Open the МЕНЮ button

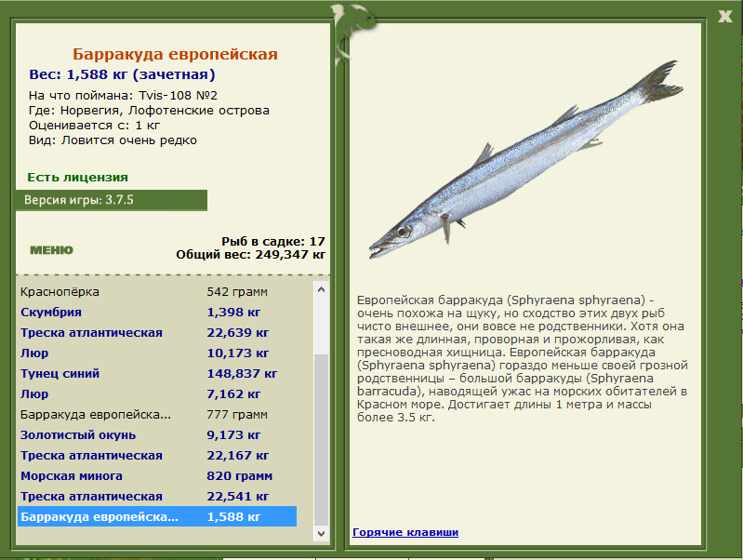click(x=52, y=250)
